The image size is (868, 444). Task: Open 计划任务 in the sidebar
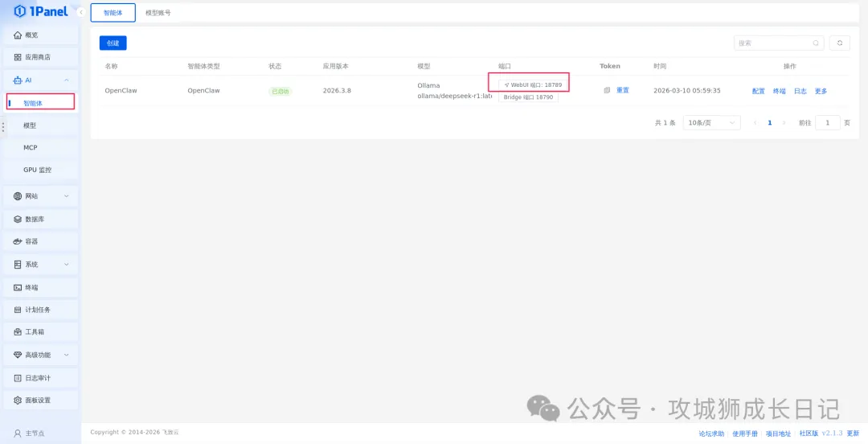[37, 310]
